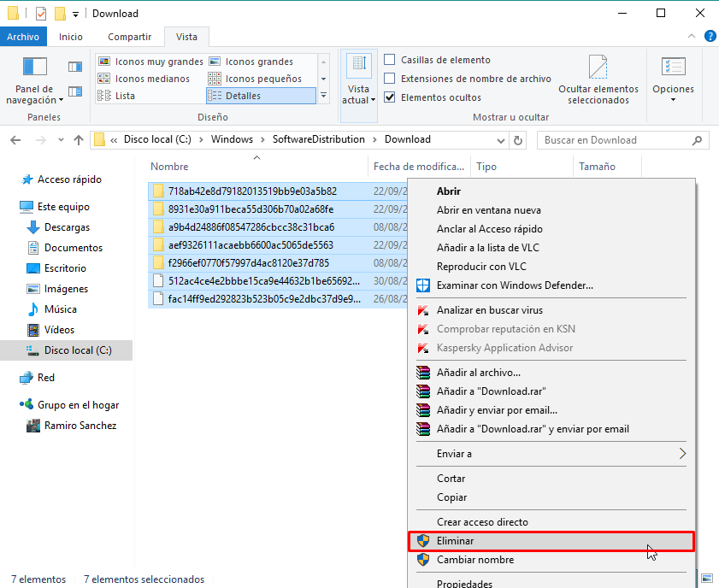Image resolution: width=719 pixels, height=588 pixels.
Task: Enable Extensiones de nombre de archivo checkbox
Action: (389, 79)
